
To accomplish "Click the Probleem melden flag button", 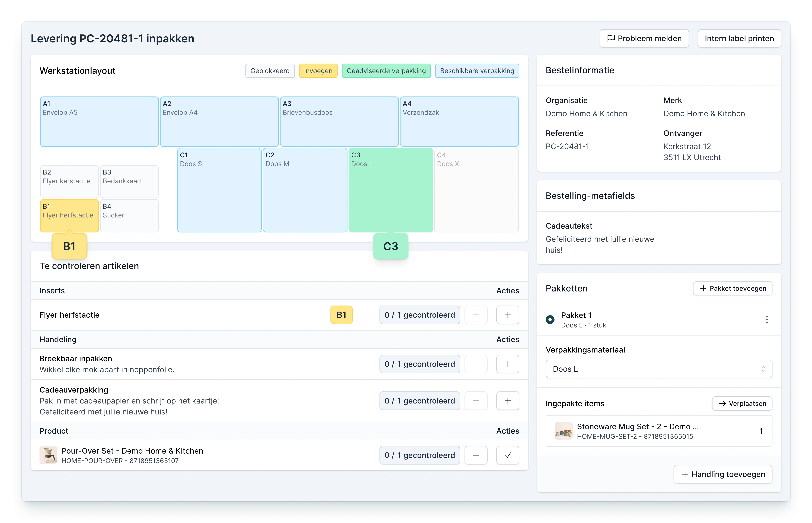I will pos(644,38).
